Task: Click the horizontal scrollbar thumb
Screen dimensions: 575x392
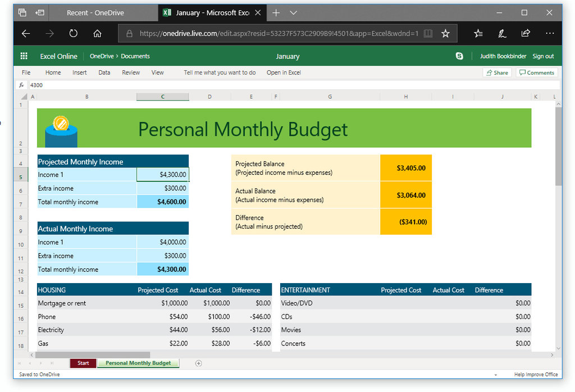Action: pyautogui.click(x=93, y=355)
